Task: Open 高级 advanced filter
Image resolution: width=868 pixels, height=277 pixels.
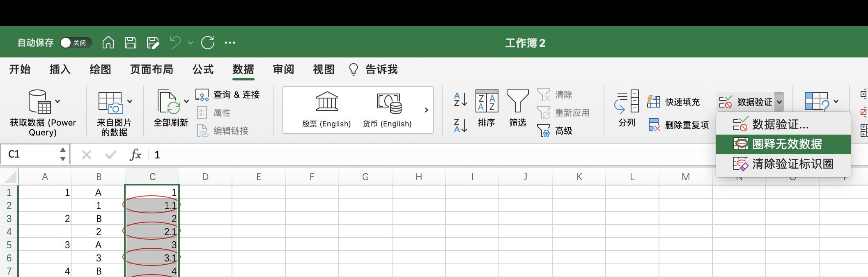Action: [555, 130]
